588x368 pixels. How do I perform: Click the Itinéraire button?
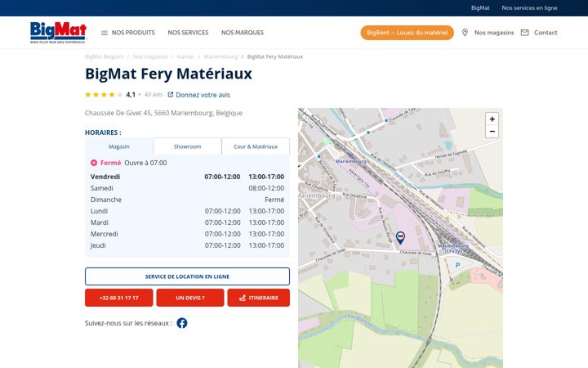[x=258, y=298]
